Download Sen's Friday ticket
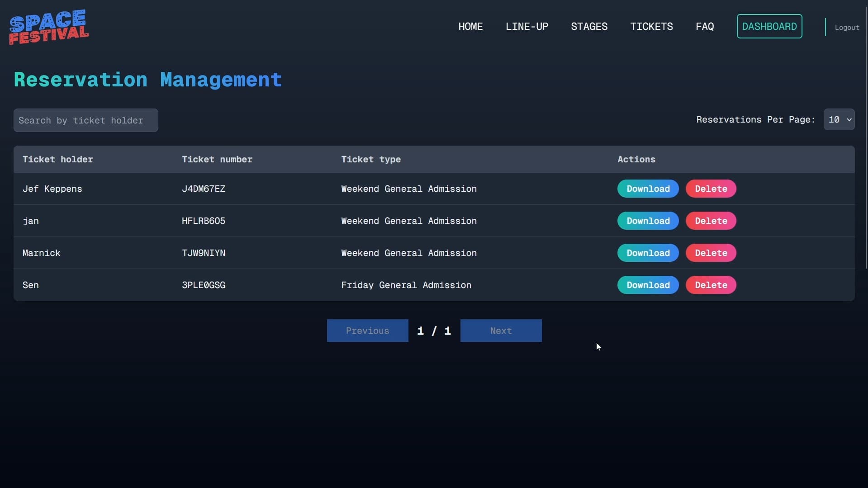This screenshot has width=868, height=488. pyautogui.click(x=648, y=285)
